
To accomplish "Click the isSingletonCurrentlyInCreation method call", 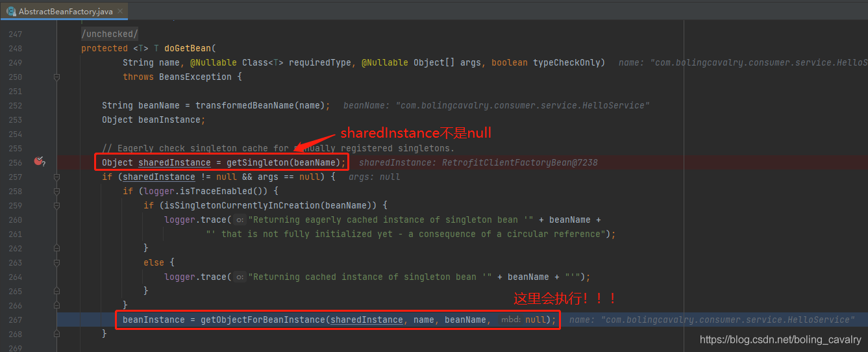I will click(x=240, y=205).
